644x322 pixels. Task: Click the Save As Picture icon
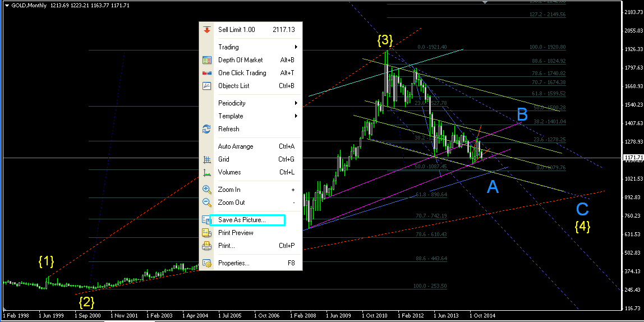(206, 220)
